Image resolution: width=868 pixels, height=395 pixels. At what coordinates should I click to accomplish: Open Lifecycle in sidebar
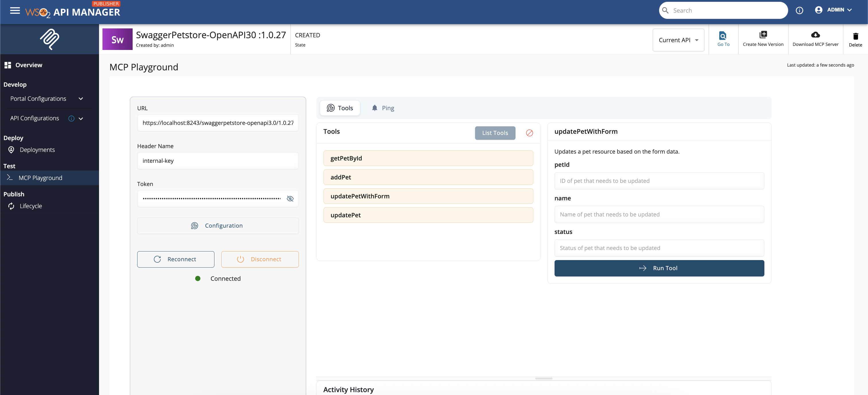pos(31,206)
